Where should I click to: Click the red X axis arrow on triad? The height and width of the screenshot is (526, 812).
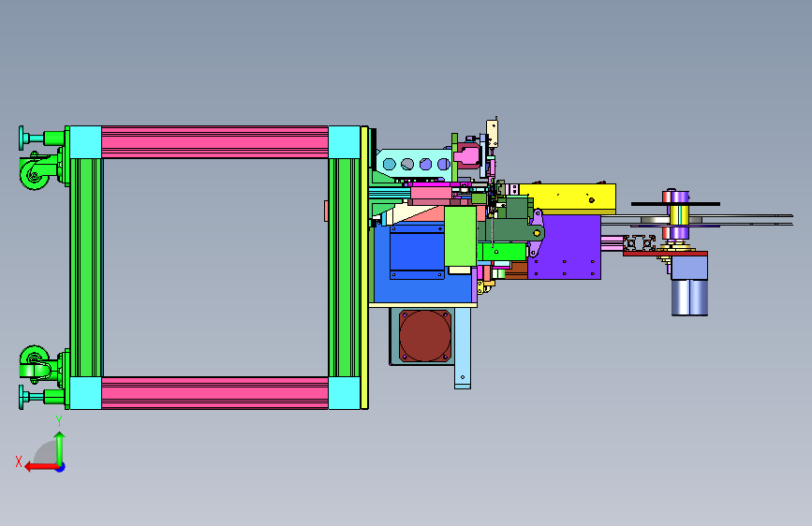tap(41, 467)
